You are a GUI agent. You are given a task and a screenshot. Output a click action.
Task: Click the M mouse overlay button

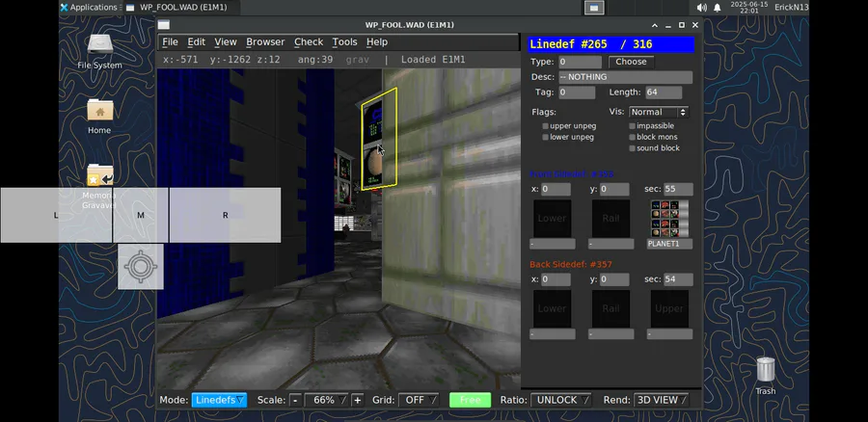(141, 215)
